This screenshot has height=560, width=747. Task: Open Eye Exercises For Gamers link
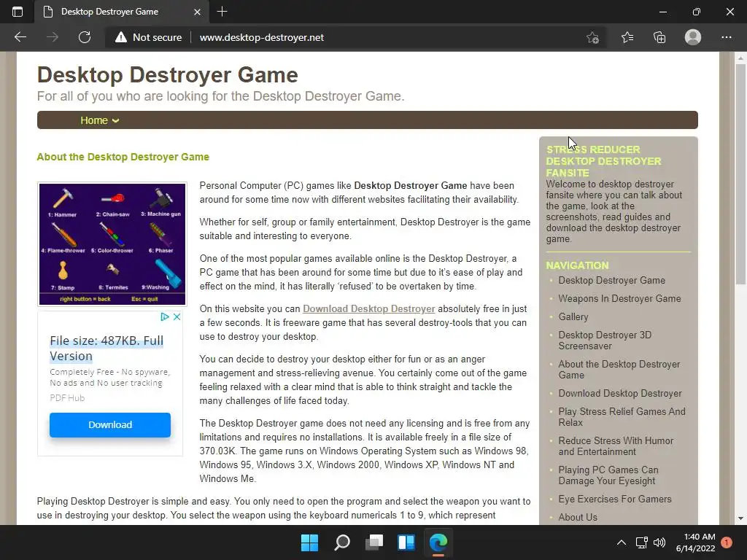pos(614,499)
